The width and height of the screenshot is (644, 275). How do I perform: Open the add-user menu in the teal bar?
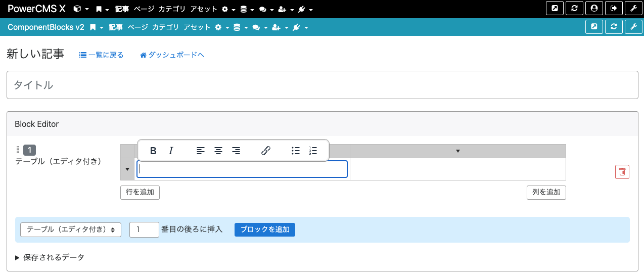pyautogui.click(x=279, y=27)
